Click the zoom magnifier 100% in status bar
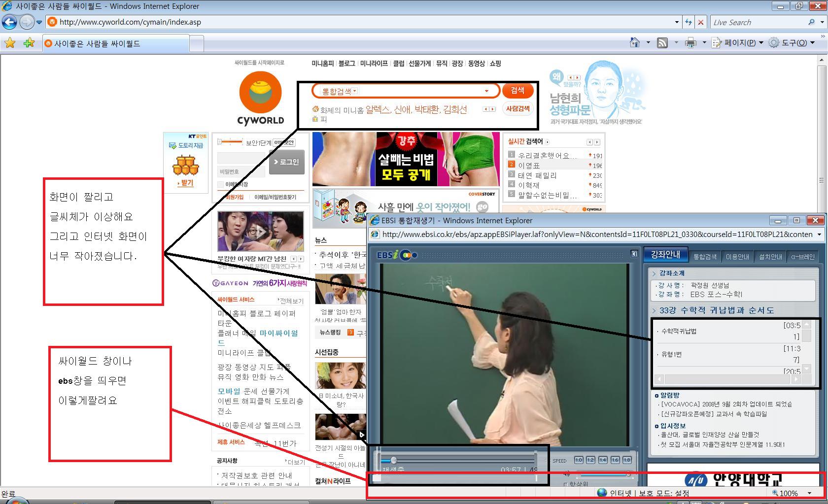The width and height of the screenshot is (828, 504). (x=775, y=493)
